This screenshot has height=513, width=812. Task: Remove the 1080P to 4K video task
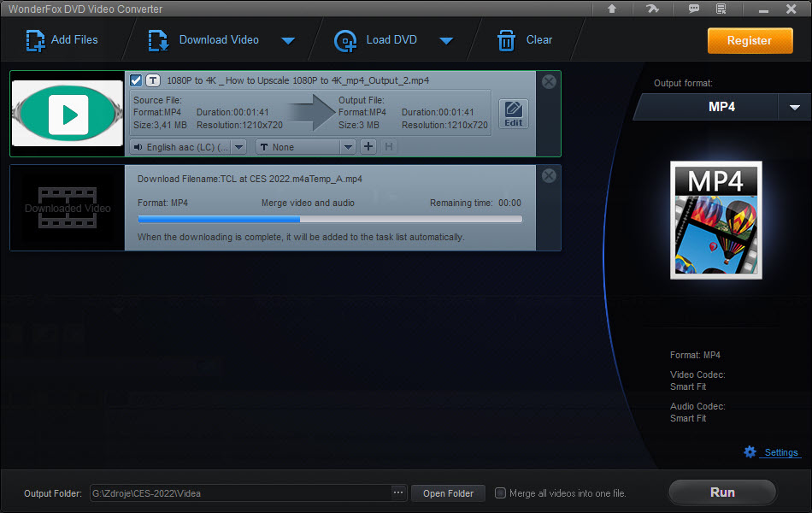(549, 82)
